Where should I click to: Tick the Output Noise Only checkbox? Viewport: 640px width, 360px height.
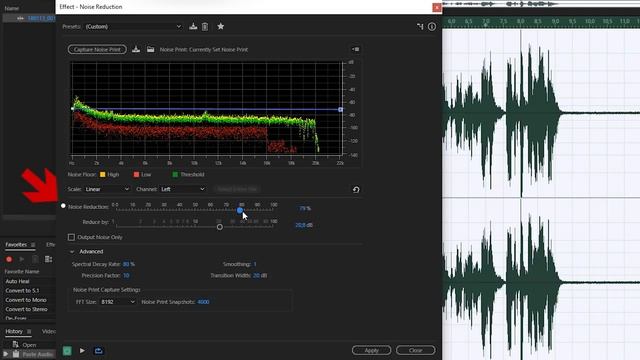(71, 237)
